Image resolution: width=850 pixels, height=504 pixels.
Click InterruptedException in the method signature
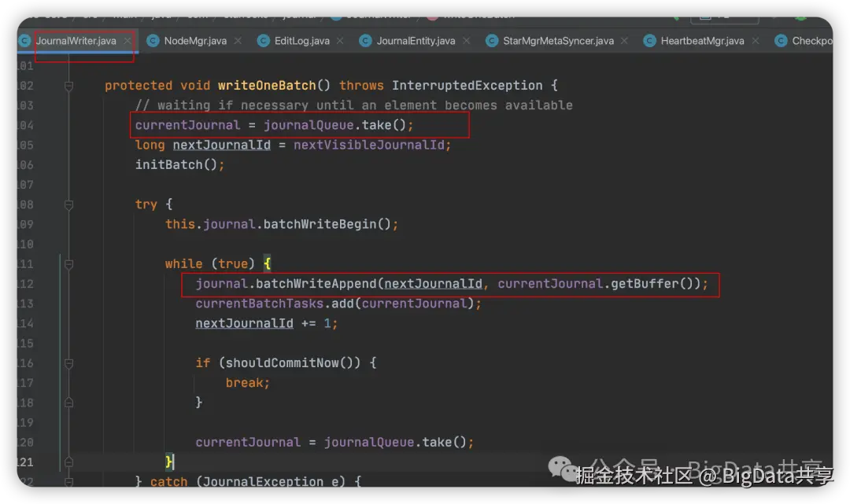coord(467,86)
